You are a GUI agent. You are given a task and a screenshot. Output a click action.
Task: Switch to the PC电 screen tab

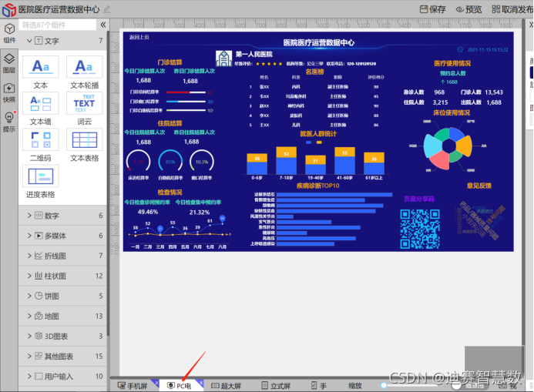point(179,386)
